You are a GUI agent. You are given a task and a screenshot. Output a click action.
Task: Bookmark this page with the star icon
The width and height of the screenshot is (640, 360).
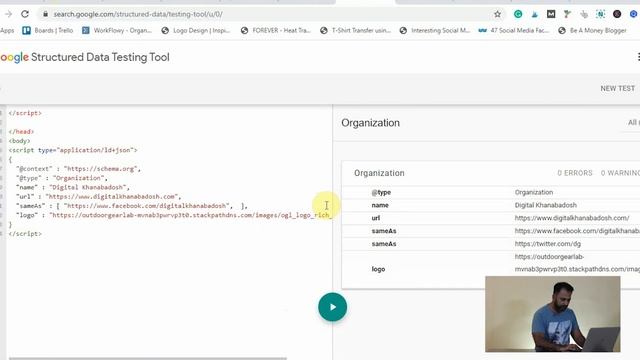[x=497, y=14]
